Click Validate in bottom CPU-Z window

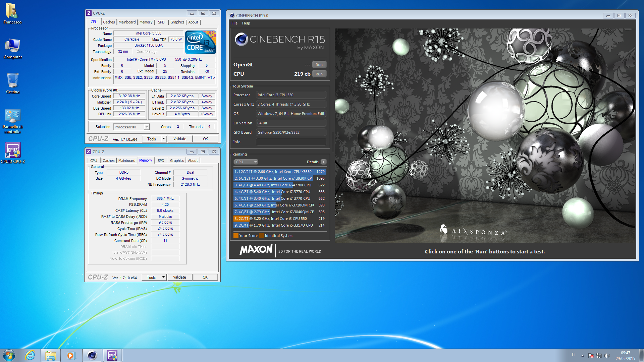(x=179, y=277)
